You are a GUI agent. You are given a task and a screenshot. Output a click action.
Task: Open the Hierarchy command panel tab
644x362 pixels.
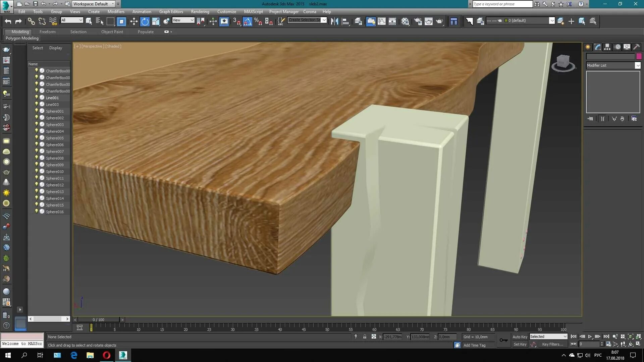(x=607, y=47)
